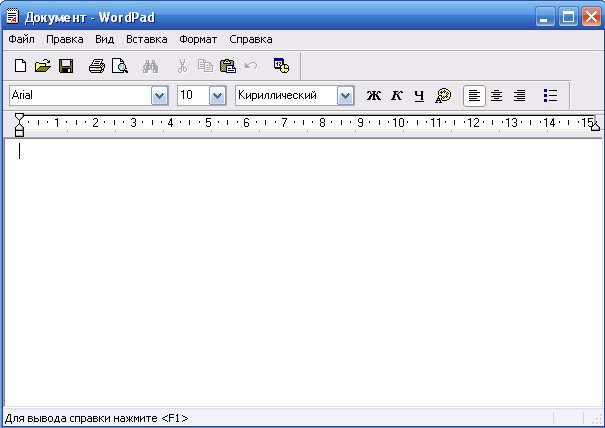Click the status bar text 'Для вывода справки нажмите <F1>'
Screen dimensions: 605x428
coord(96,418)
